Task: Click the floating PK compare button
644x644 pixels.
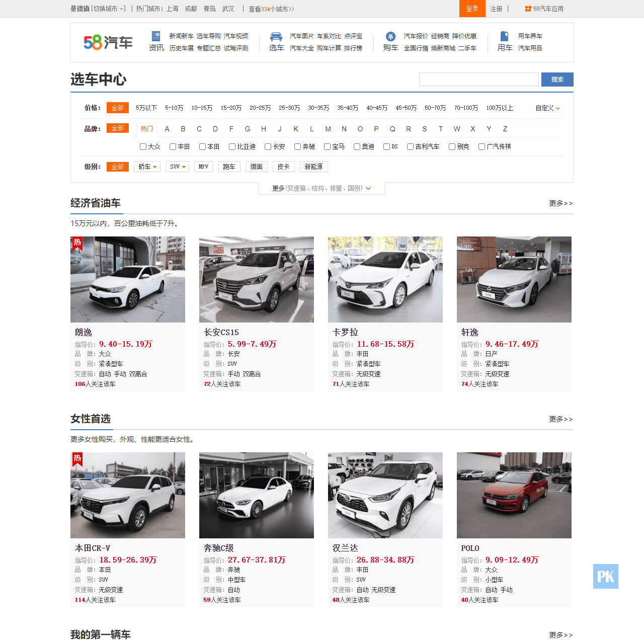Action: 606,577
